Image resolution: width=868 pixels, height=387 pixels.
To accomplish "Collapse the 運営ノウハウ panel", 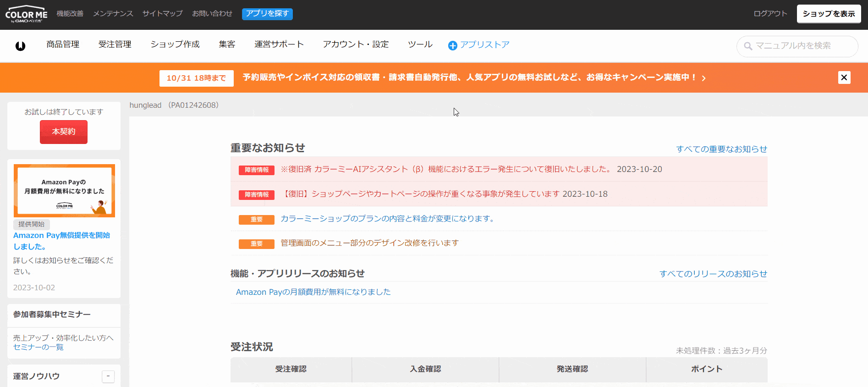I will 108,376.
